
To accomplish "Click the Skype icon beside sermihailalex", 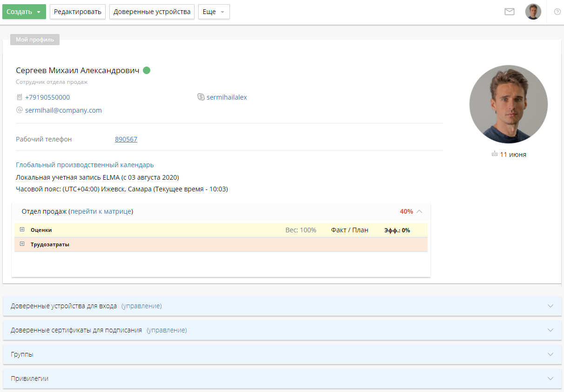I will point(201,97).
